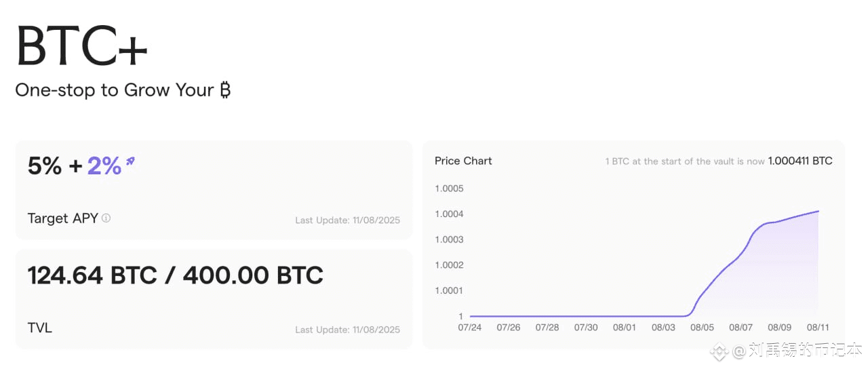Click the 400.00 BTC cap value

pos(253,275)
